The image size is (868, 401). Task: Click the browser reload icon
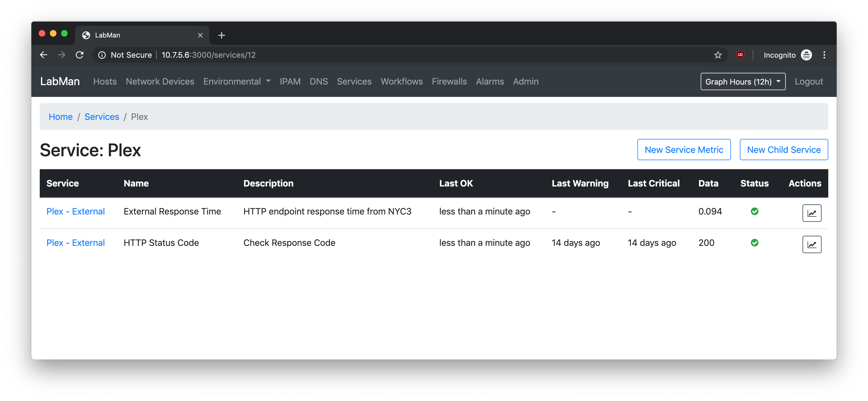(x=79, y=55)
